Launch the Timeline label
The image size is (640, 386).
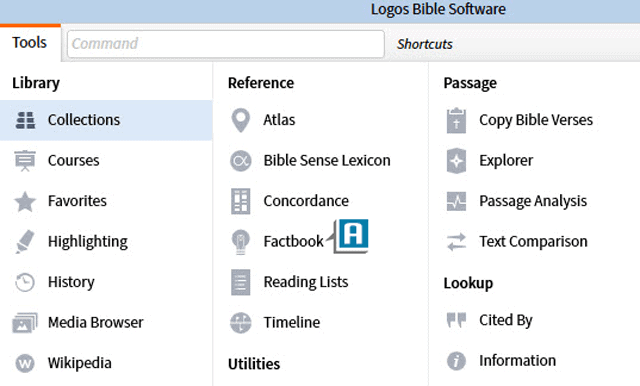point(292,323)
